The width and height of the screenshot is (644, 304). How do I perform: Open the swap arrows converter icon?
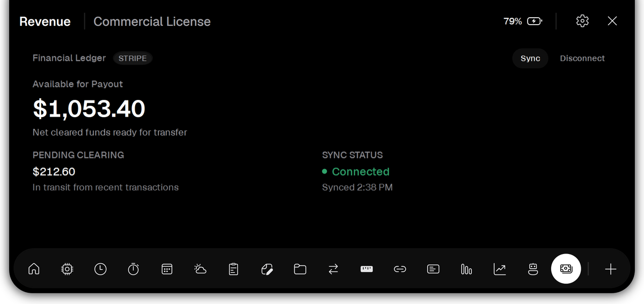click(333, 269)
